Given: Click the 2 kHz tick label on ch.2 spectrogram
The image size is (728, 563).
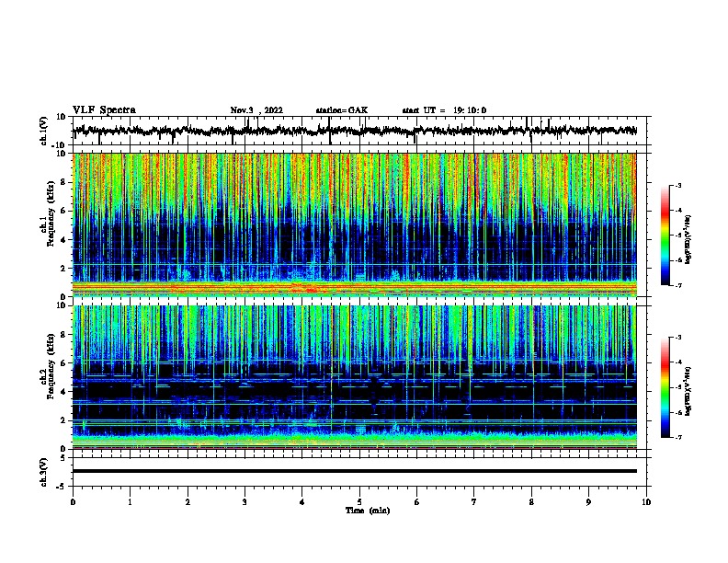Looking at the screenshot, I should coord(63,420).
